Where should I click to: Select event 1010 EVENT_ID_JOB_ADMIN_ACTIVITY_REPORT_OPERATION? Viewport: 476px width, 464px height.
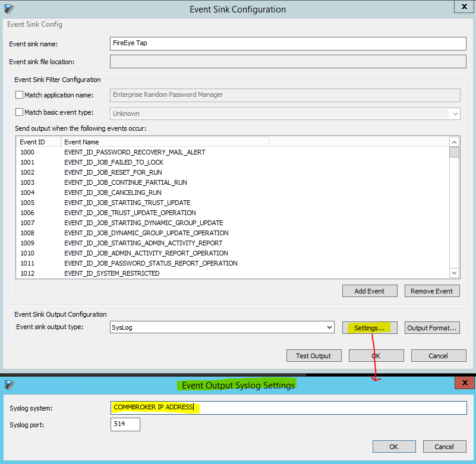pyautogui.click(x=233, y=253)
